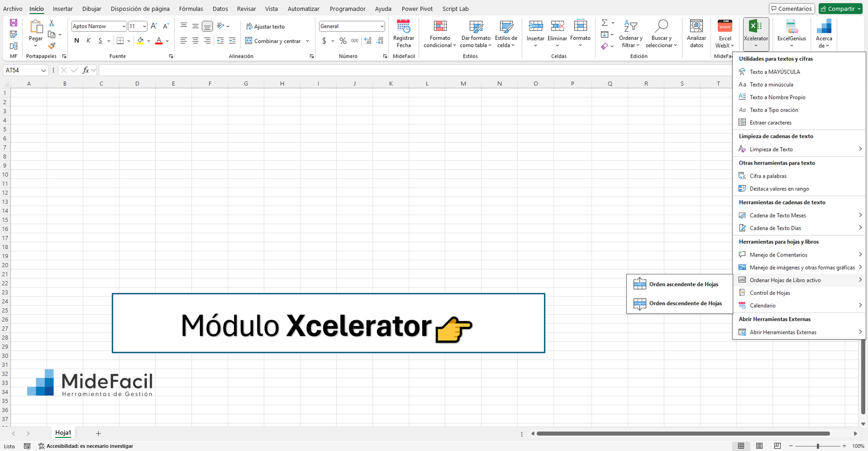Toggle center horizontal alignment

pyautogui.click(x=195, y=41)
